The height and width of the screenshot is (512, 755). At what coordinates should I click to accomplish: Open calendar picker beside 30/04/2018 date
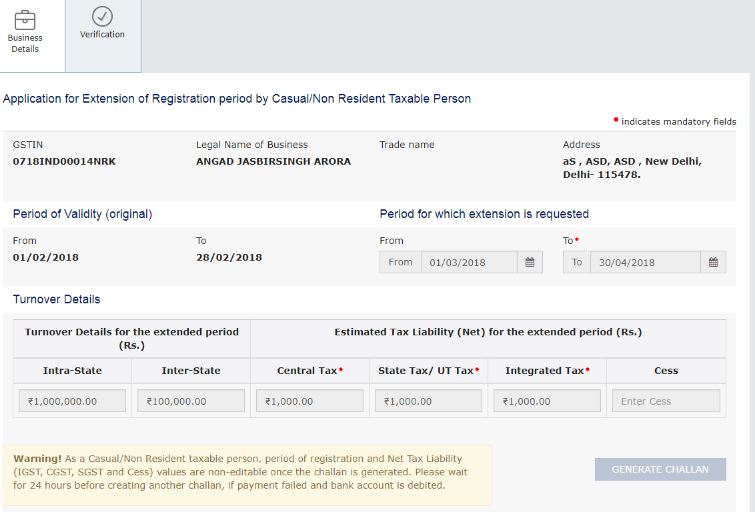(713, 263)
